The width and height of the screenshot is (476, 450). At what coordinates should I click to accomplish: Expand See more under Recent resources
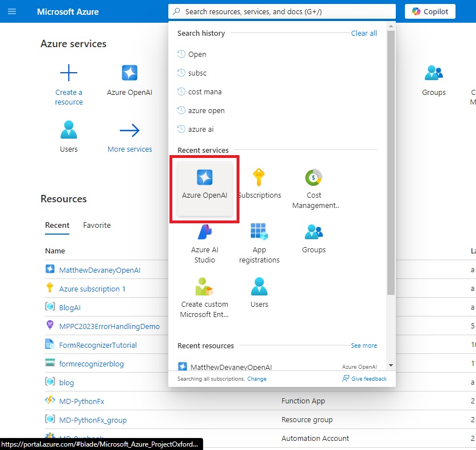click(364, 345)
